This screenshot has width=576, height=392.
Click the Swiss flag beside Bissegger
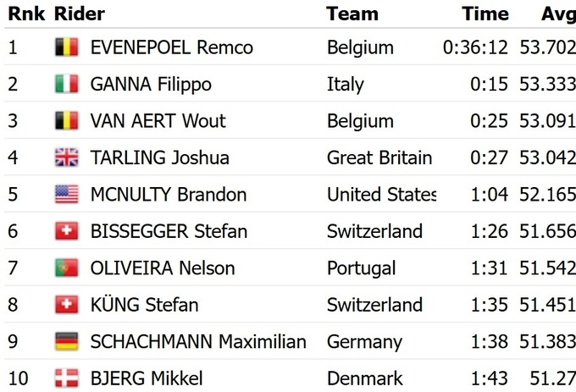66,231
